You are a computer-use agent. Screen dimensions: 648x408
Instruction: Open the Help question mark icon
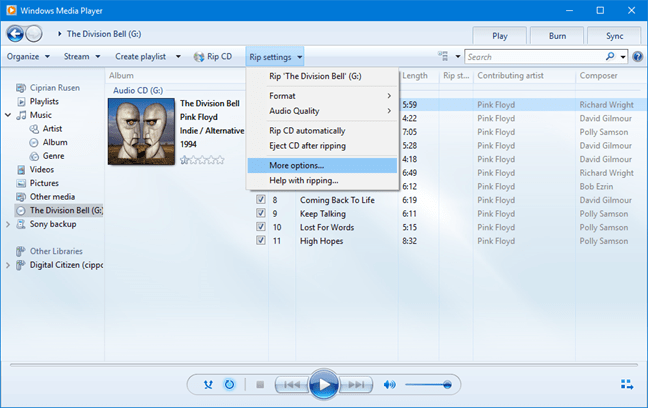coord(638,57)
